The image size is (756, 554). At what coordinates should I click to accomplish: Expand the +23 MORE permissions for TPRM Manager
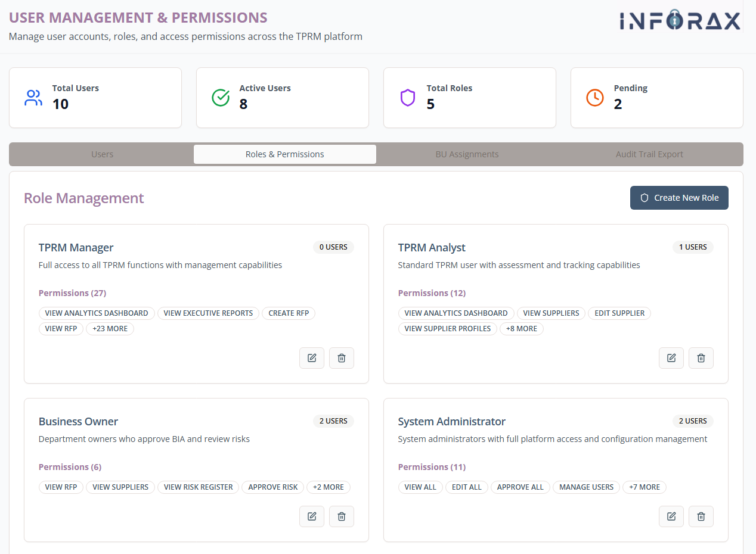tap(110, 328)
